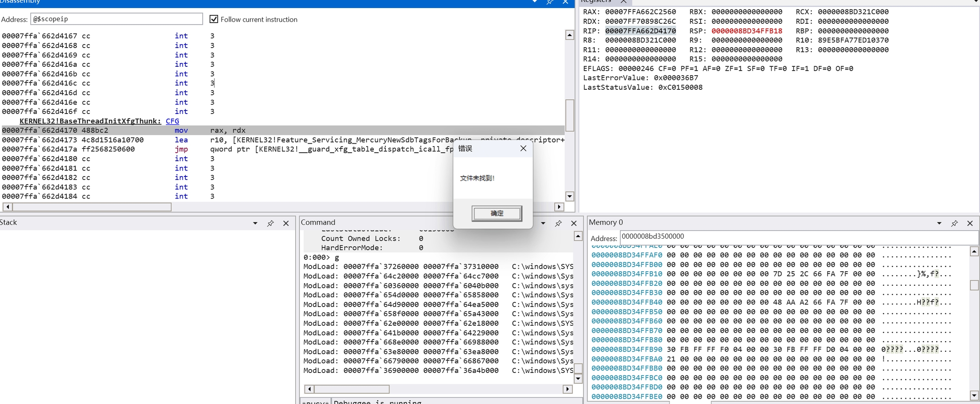980x404 pixels.
Task: Open the CFG link beside BaseThreadInitXfgThunk
Action: (x=172, y=121)
